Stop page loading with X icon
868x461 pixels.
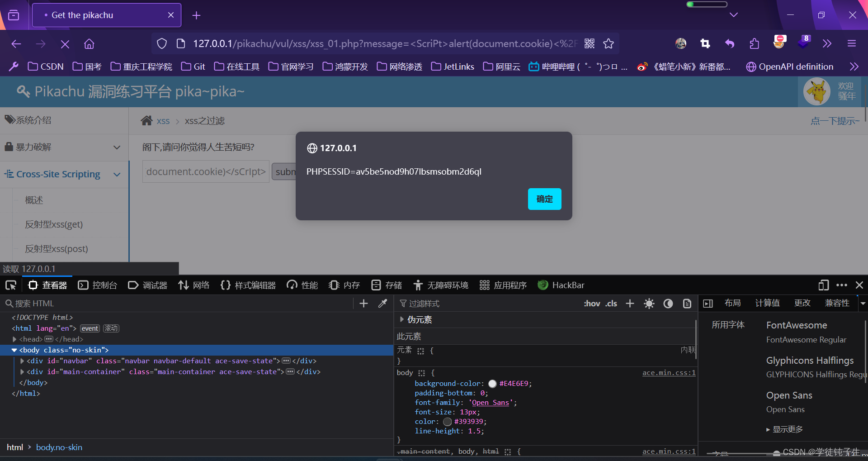point(65,44)
